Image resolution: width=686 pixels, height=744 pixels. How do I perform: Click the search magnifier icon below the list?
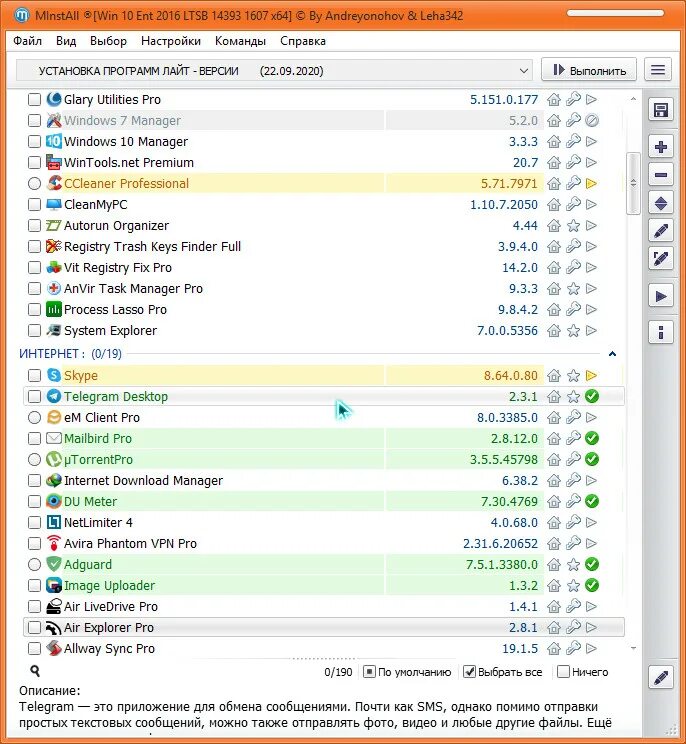[x=35, y=671]
